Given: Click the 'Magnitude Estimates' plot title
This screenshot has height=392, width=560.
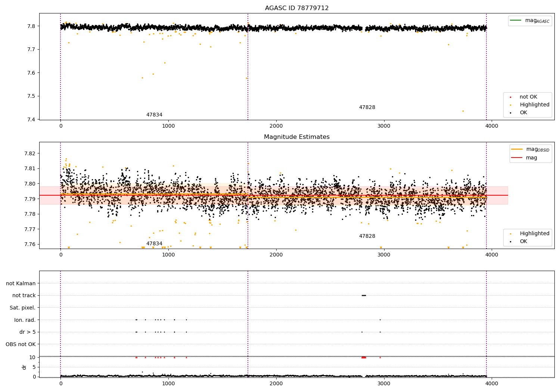Looking at the screenshot, I should 297,137.
